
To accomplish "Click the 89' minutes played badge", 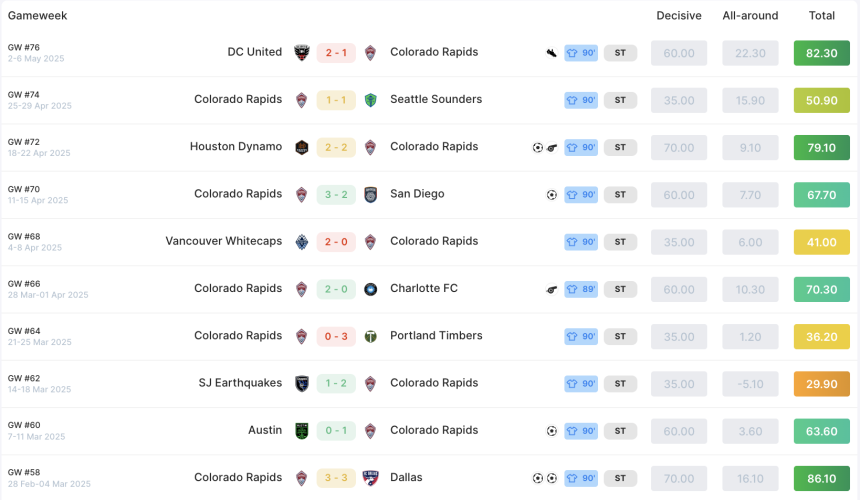I will [581, 289].
